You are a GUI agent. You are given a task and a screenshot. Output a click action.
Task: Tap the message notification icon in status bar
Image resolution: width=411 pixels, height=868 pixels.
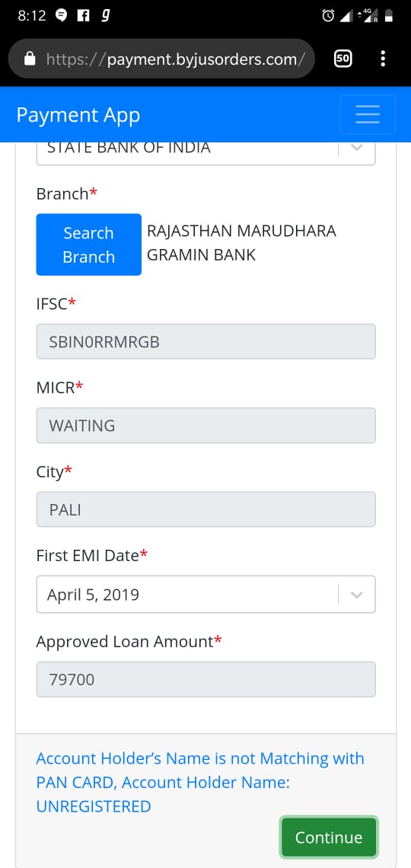coord(62,16)
